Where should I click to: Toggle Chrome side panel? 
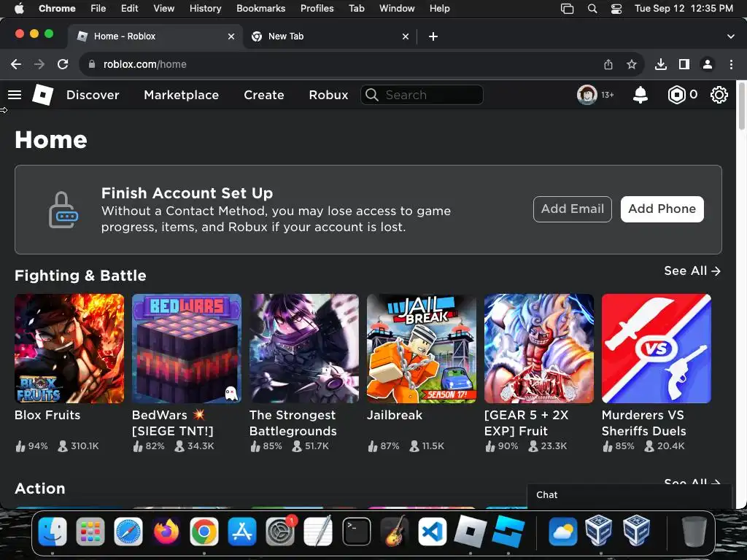click(x=684, y=64)
